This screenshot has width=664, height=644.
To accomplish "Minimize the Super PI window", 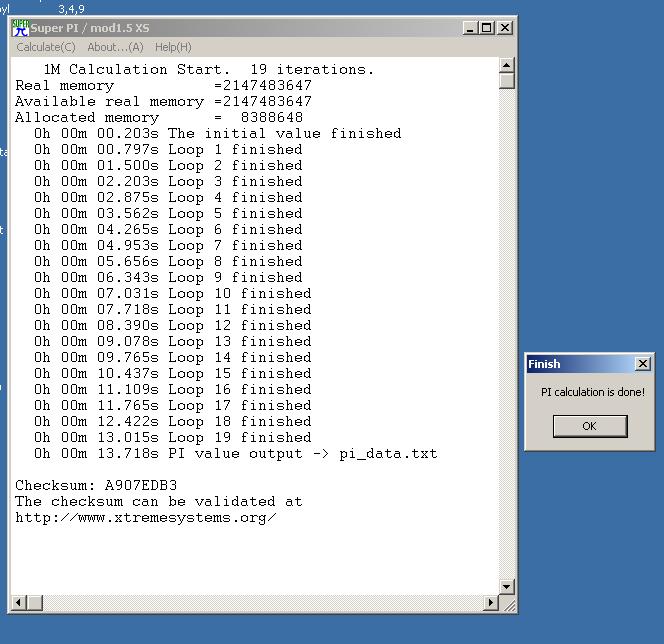I will tap(470, 28).
